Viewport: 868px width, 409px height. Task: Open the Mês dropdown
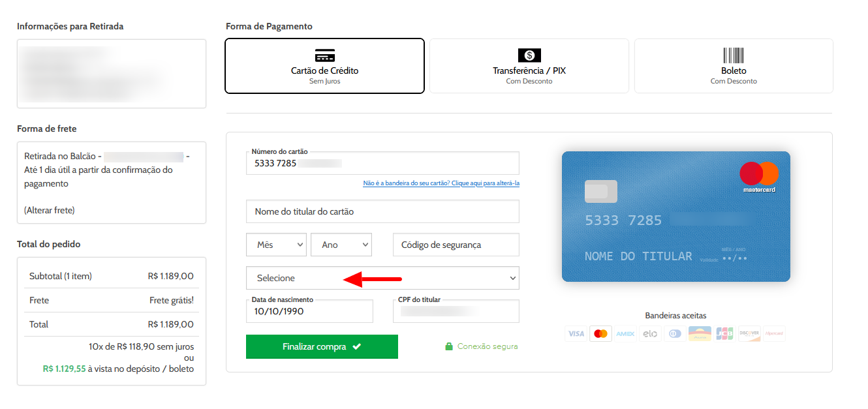[277, 245]
